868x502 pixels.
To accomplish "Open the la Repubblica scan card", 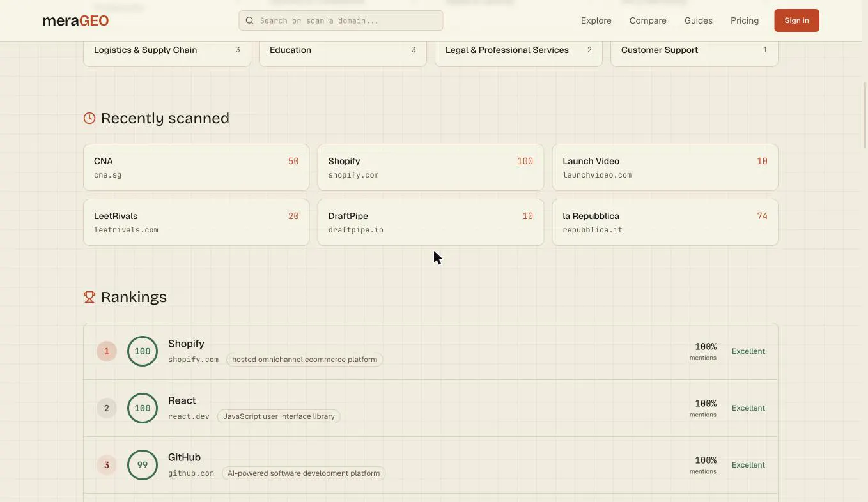I will pos(665,222).
